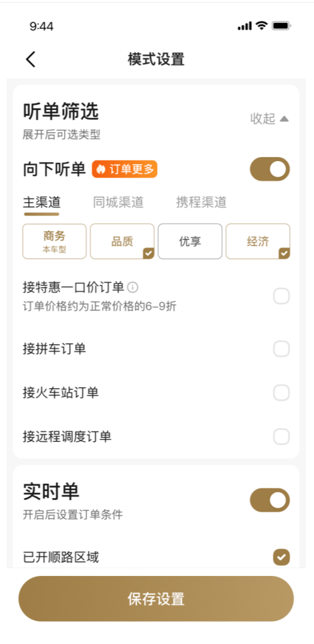Disable the 实时单 toggle
This screenshot has width=314, height=644.
pos(270,500)
